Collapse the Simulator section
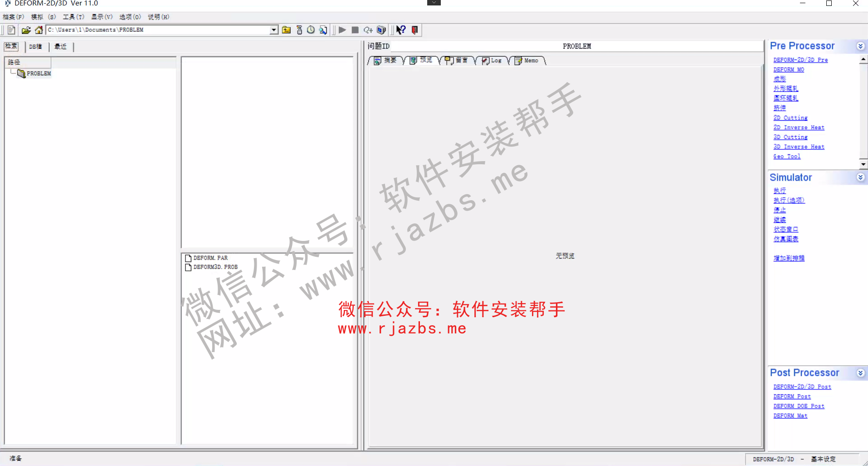868x466 pixels. click(860, 177)
